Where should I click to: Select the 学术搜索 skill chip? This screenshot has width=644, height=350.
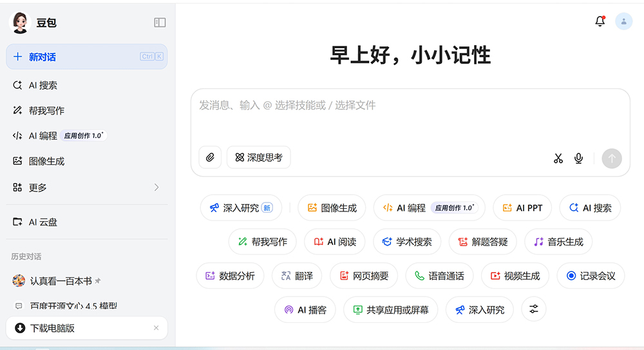click(x=407, y=242)
